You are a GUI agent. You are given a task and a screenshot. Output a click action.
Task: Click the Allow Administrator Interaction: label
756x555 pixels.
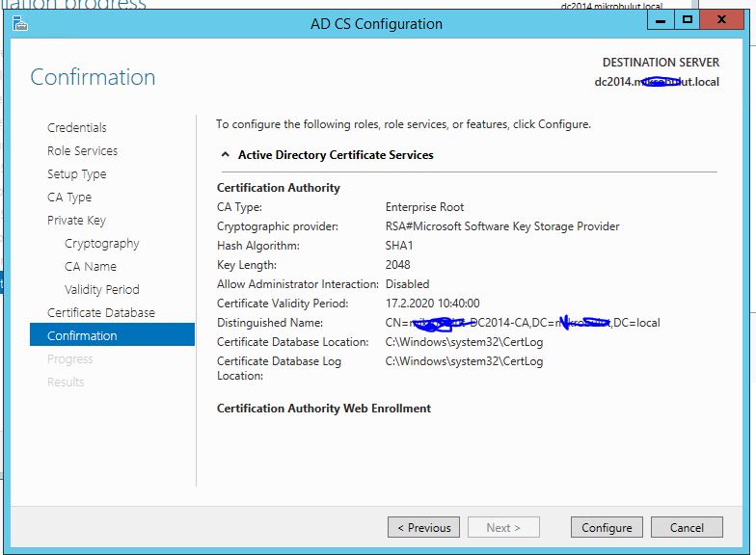(298, 284)
